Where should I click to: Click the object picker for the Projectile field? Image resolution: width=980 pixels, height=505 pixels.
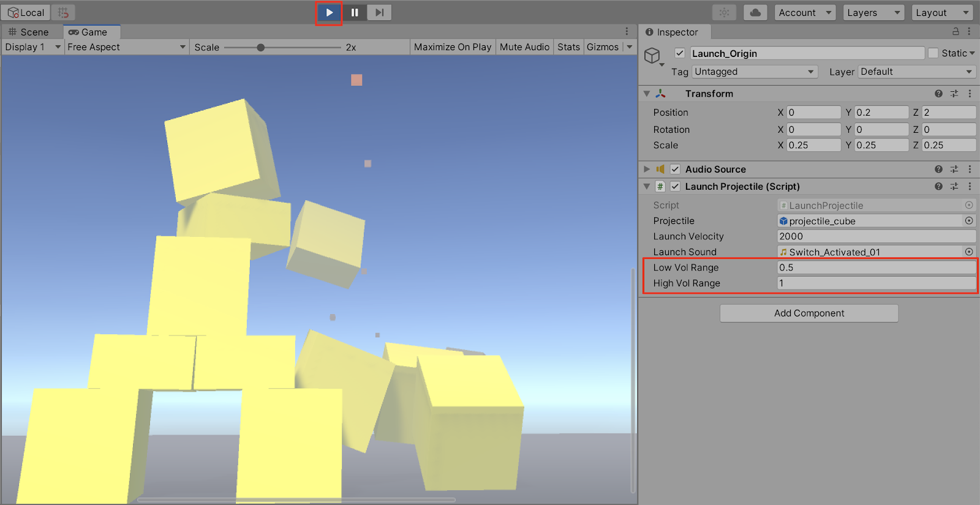point(969,221)
